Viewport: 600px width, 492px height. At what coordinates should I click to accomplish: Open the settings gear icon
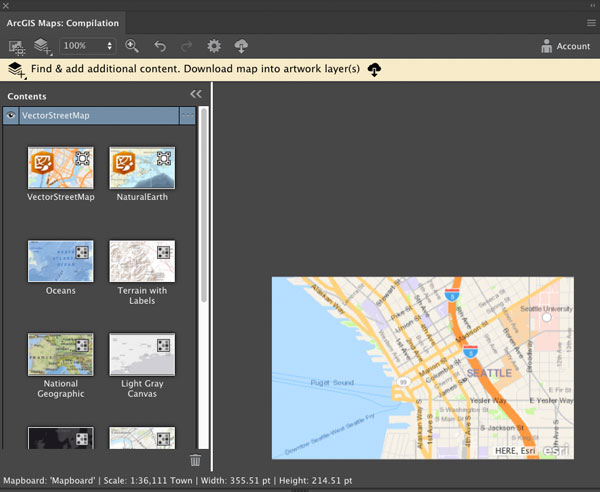(214, 46)
